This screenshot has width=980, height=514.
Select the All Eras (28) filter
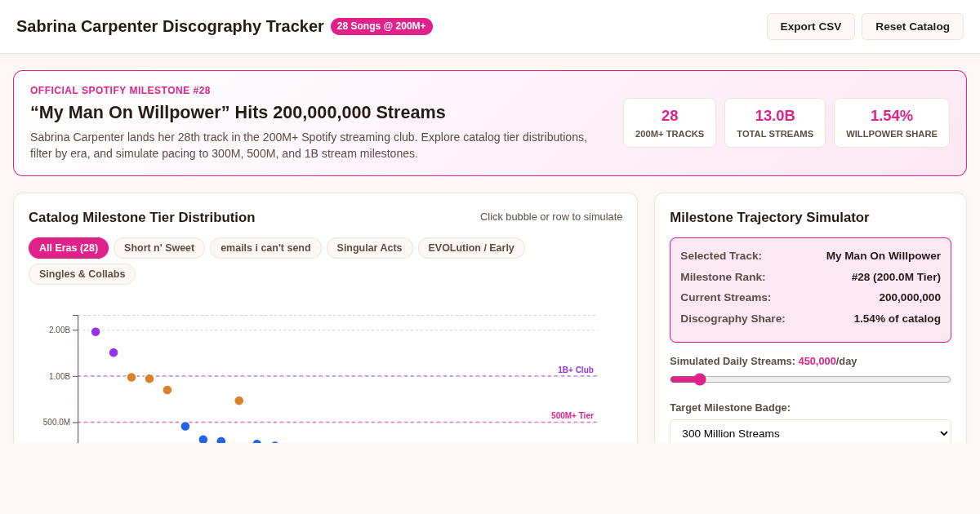pyautogui.click(x=69, y=248)
